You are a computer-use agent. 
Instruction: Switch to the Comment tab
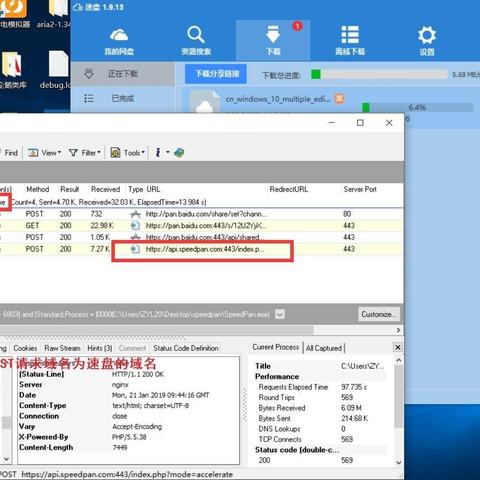132,348
